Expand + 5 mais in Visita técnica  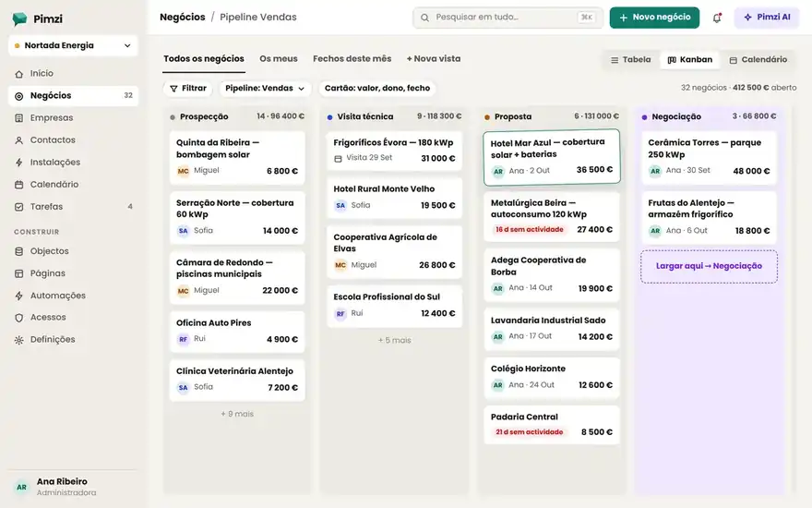click(395, 340)
